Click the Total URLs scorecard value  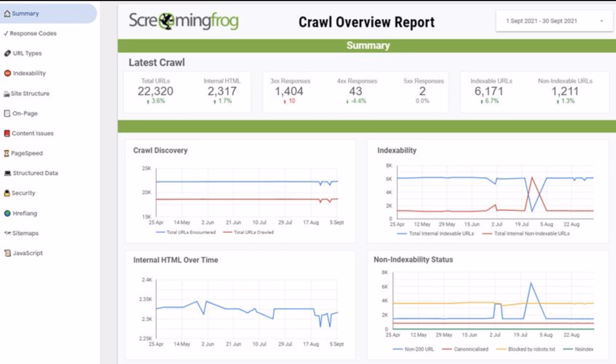pos(155,91)
